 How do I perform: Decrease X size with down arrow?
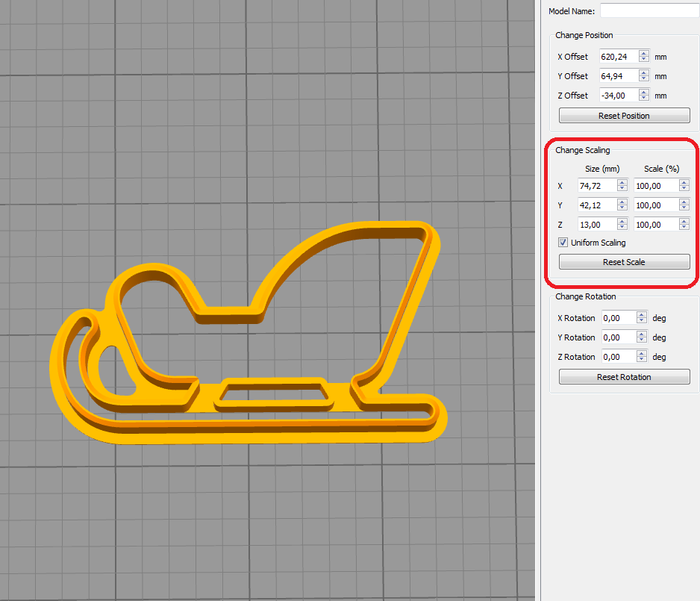click(x=622, y=189)
